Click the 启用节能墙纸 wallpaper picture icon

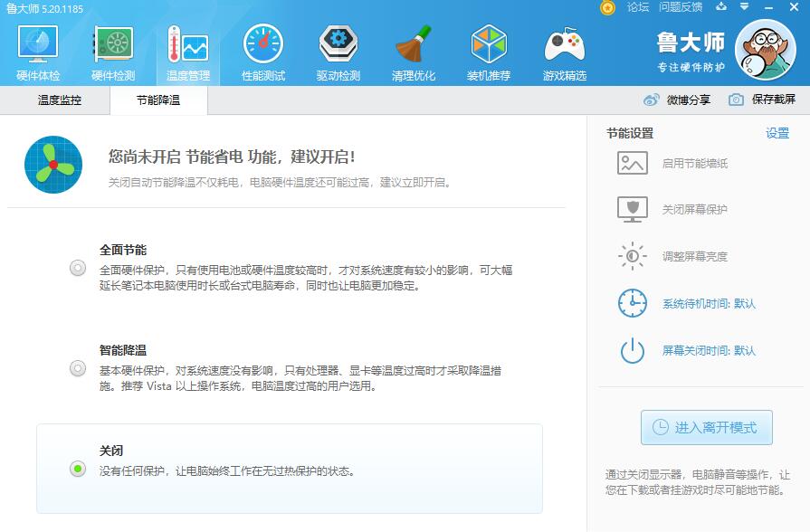633,163
